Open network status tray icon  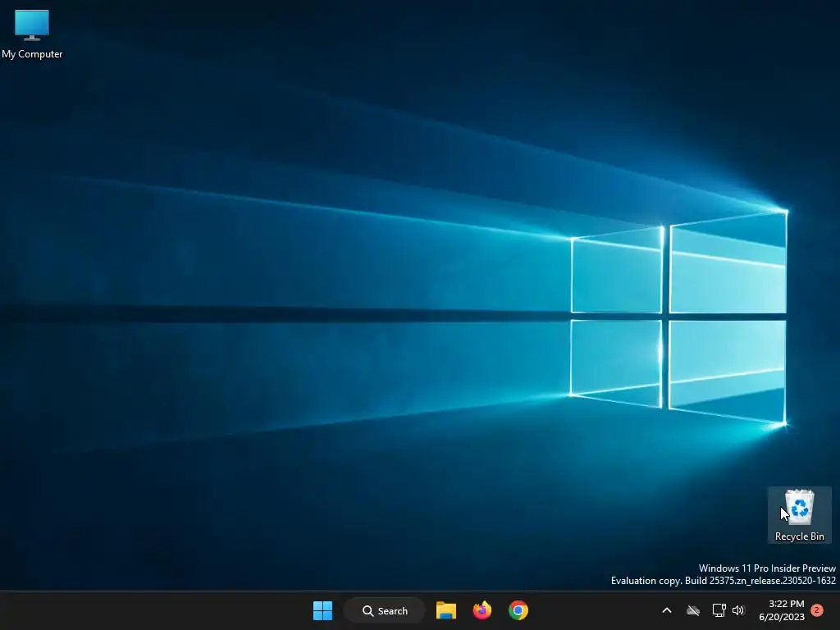719,610
